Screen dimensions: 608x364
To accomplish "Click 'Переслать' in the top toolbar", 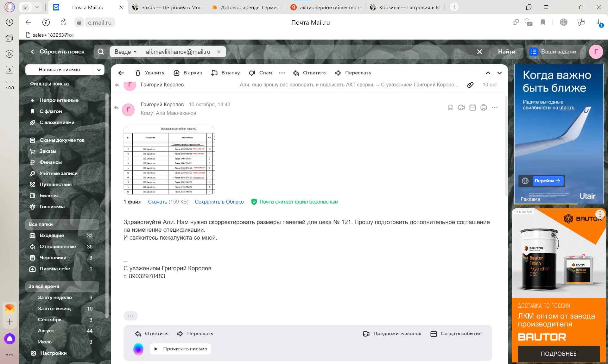I will pyautogui.click(x=353, y=73).
